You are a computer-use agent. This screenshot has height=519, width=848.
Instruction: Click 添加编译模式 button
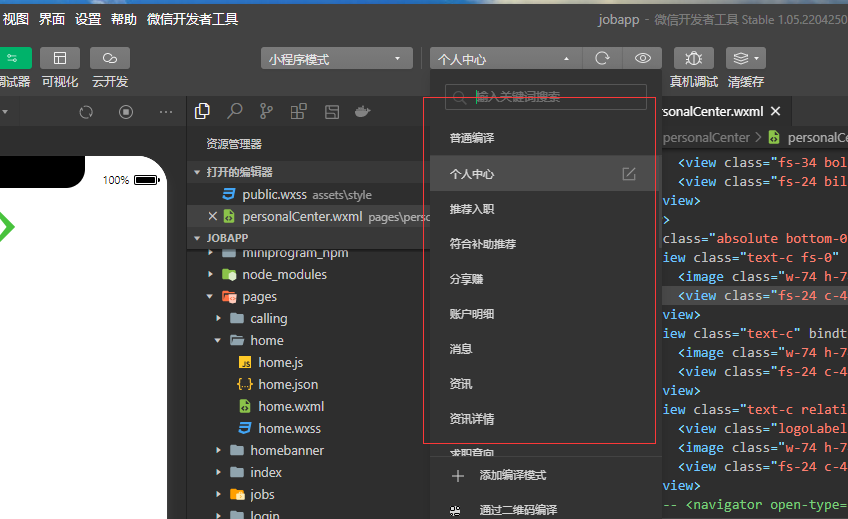pos(546,475)
